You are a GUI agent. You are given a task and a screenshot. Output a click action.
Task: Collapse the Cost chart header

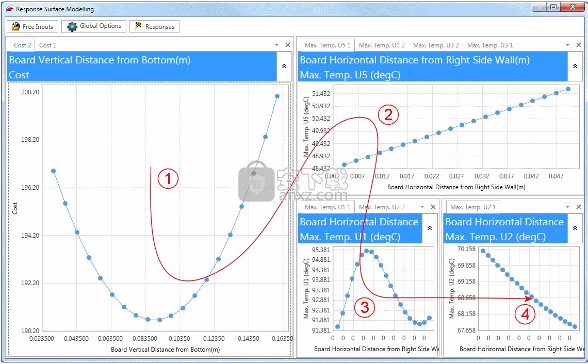284,67
